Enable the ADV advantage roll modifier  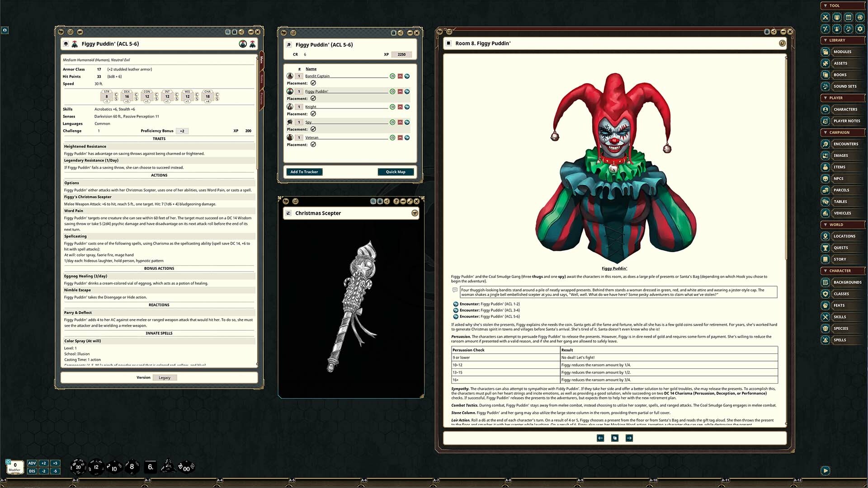tap(32, 463)
